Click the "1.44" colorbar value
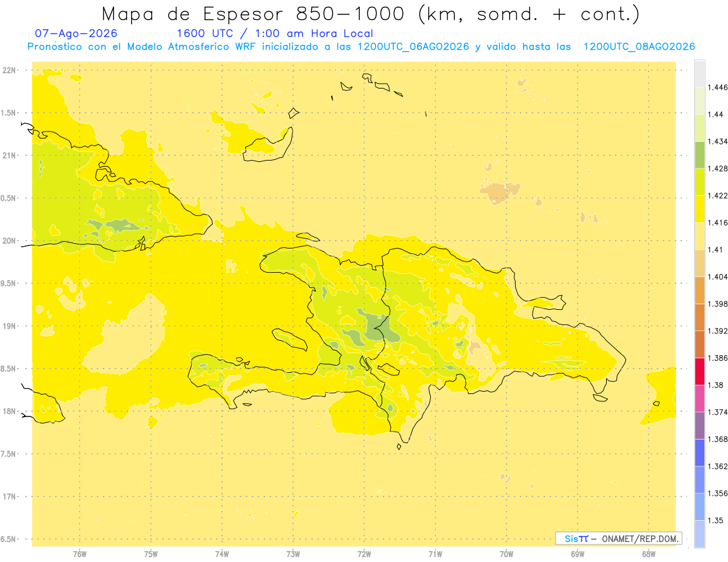 715,115
